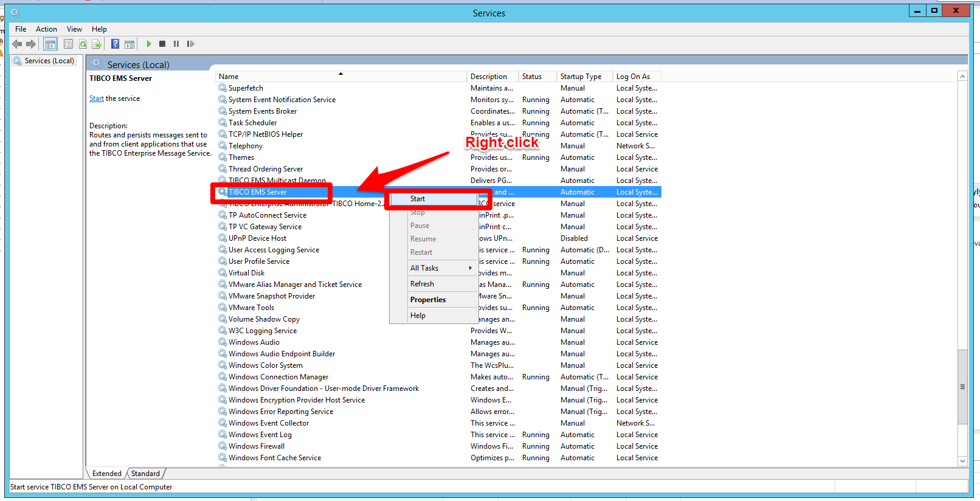The width and height of the screenshot is (980, 501).
Task: Click the gear icon beside Windows Event Log
Action: [x=223, y=435]
